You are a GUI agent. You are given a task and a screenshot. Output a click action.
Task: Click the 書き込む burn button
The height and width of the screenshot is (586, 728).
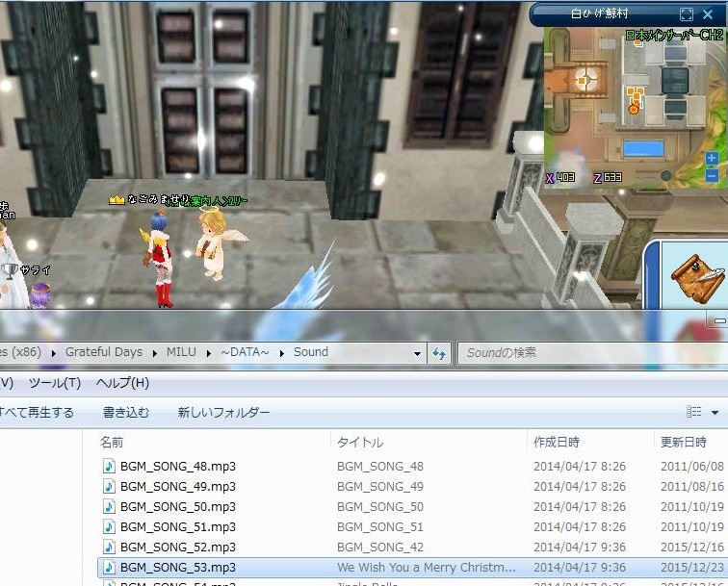[126, 412]
